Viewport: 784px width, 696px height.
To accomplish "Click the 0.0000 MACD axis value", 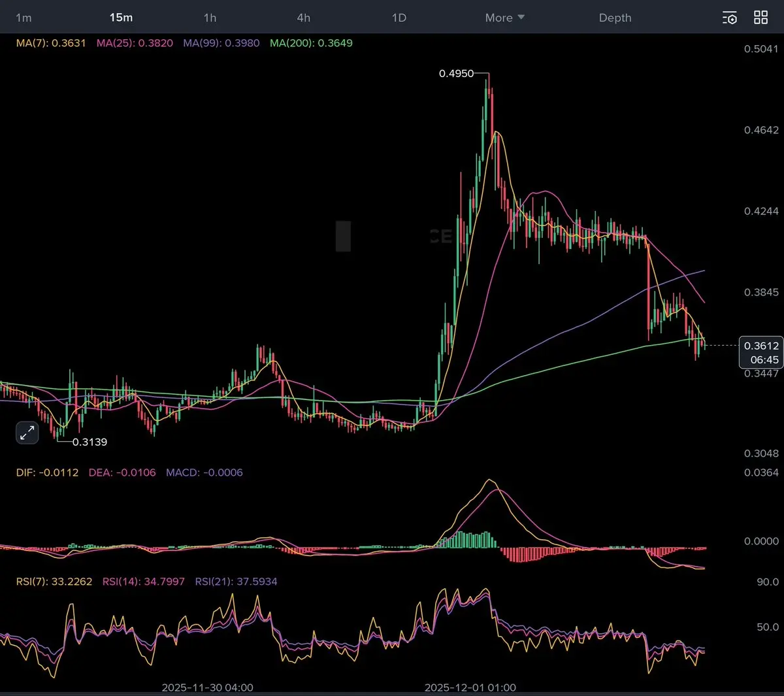I will point(761,541).
